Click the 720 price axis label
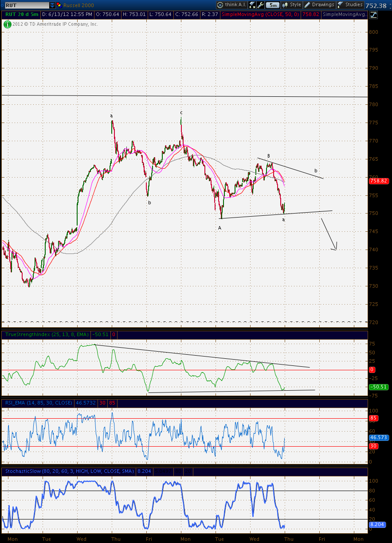 (374, 322)
